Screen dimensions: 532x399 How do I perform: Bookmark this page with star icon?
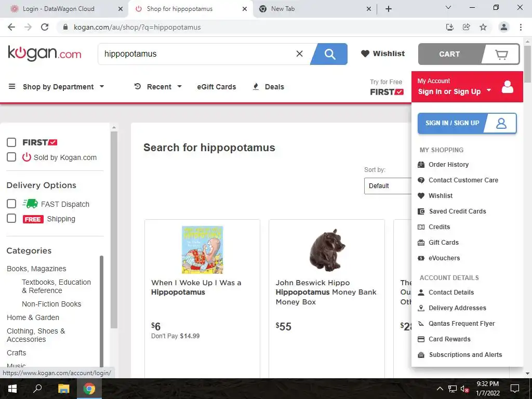click(x=483, y=27)
